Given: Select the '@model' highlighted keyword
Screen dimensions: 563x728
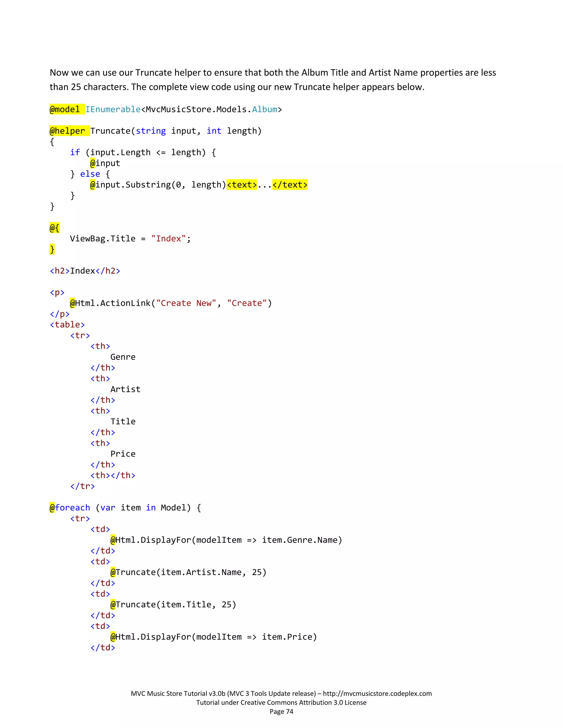Looking at the screenshot, I should pos(65,109).
